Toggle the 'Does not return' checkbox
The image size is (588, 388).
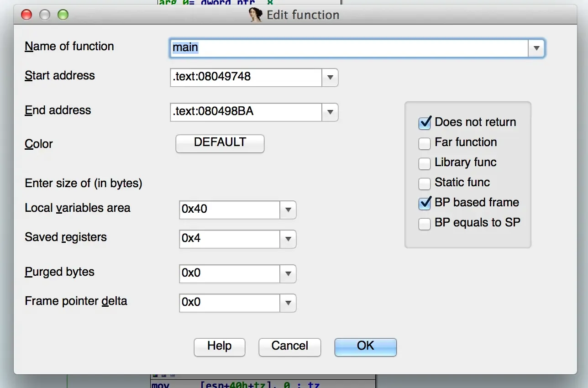click(x=425, y=123)
